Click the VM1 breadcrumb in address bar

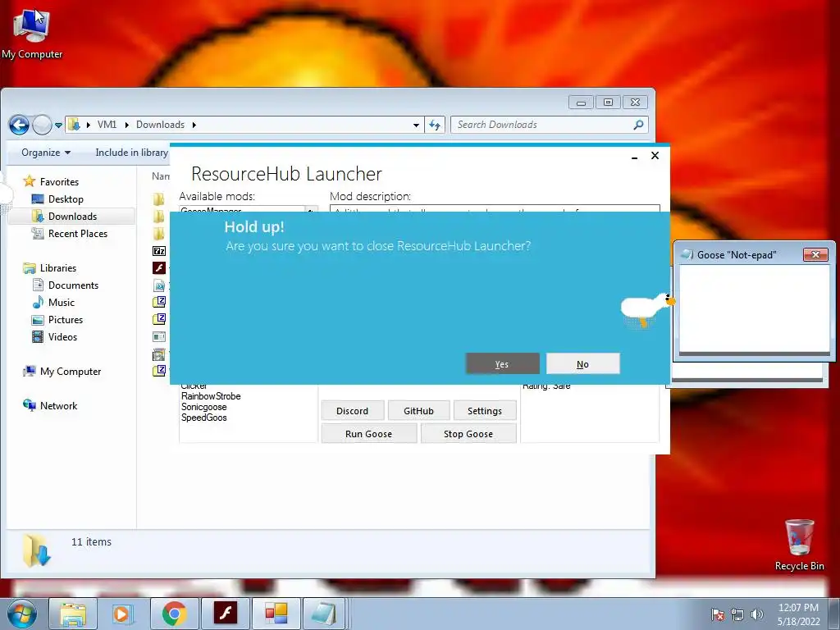point(107,125)
